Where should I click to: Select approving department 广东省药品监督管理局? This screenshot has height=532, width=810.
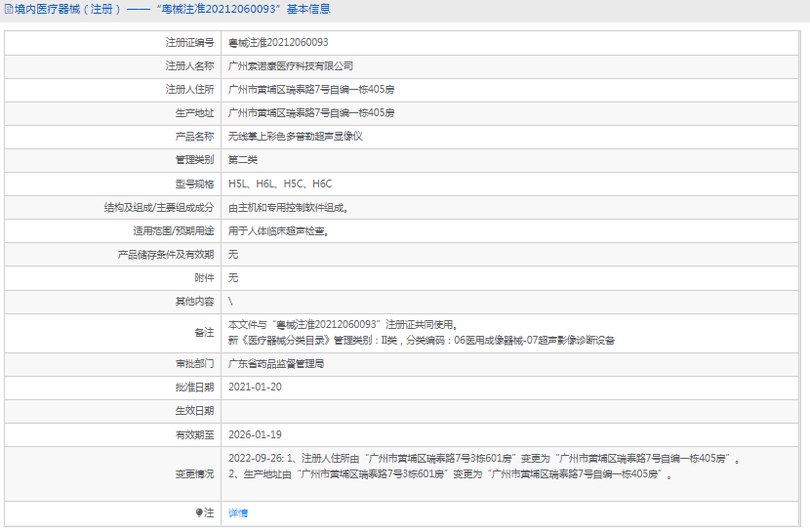pos(276,364)
